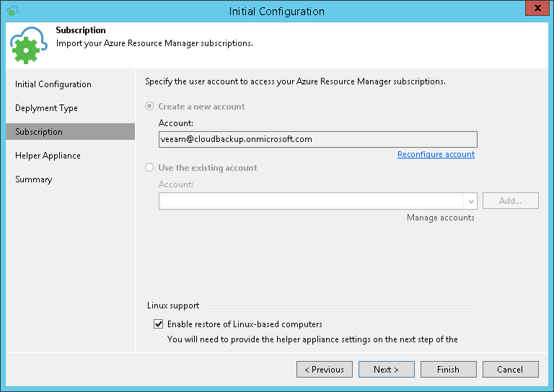This screenshot has width=554, height=392.
Task: Open the Summary step
Action: 34,179
